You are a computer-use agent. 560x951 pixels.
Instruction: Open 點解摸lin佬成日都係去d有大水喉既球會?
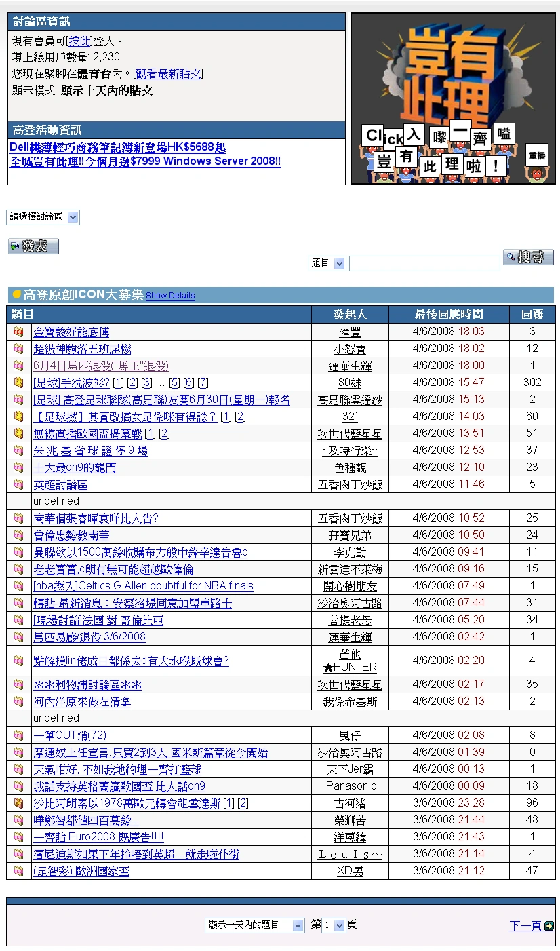(131, 661)
